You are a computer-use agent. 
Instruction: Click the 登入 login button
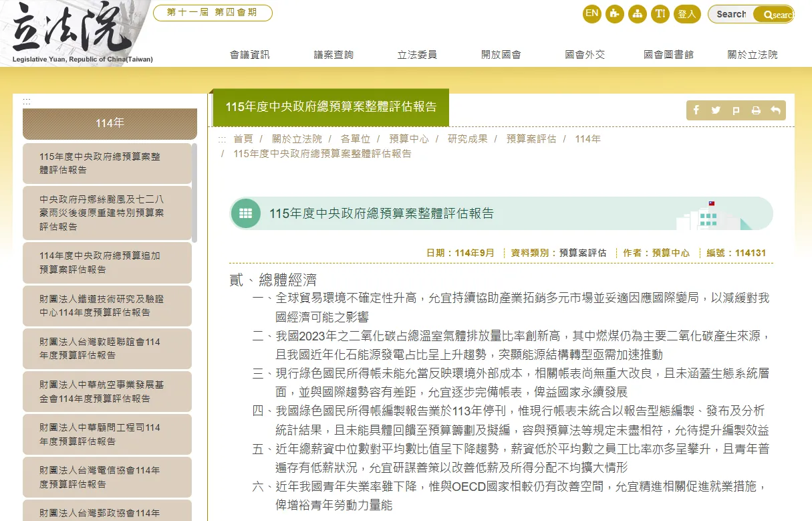click(687, 13)
